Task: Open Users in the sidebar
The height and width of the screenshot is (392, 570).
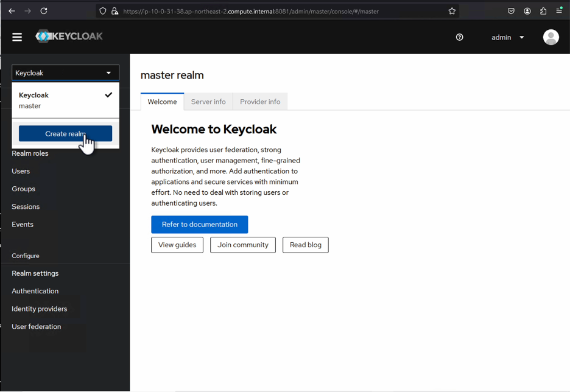Action: click(x=21, y=171)
